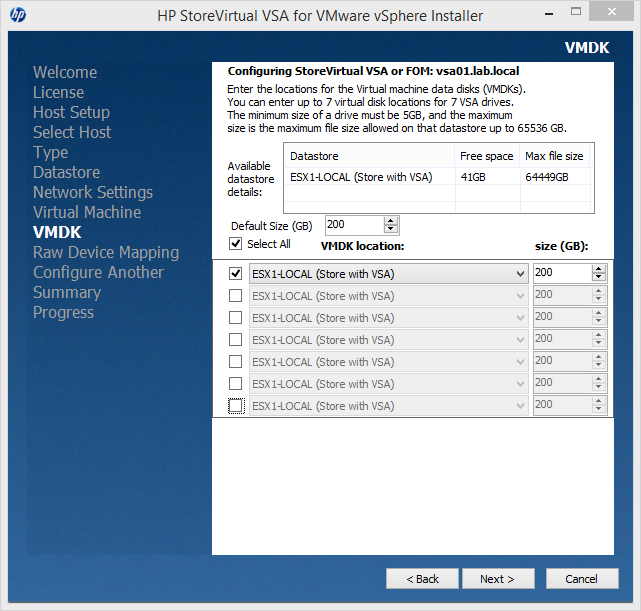Increase first VMDK size with up arrow

(598, 269)
